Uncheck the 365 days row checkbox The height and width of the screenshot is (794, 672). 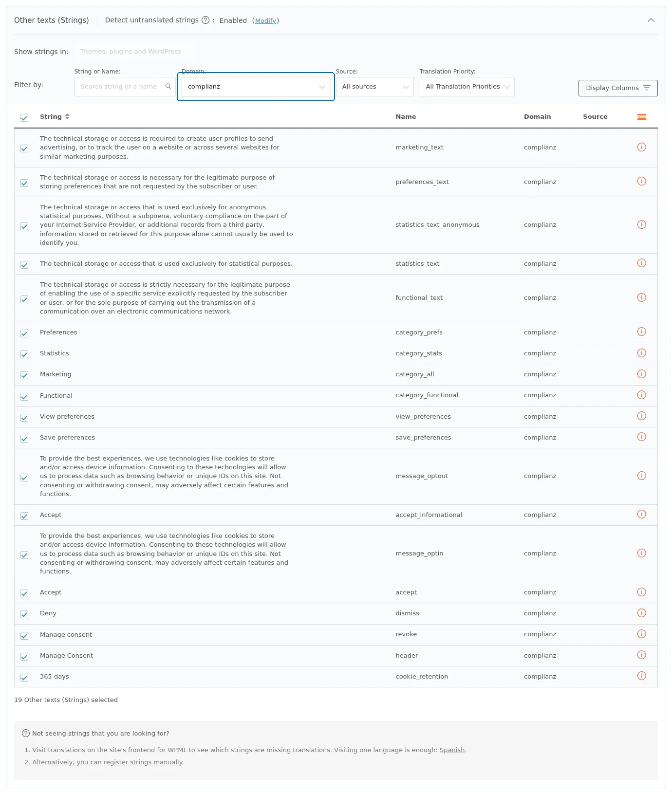(24, 678)
